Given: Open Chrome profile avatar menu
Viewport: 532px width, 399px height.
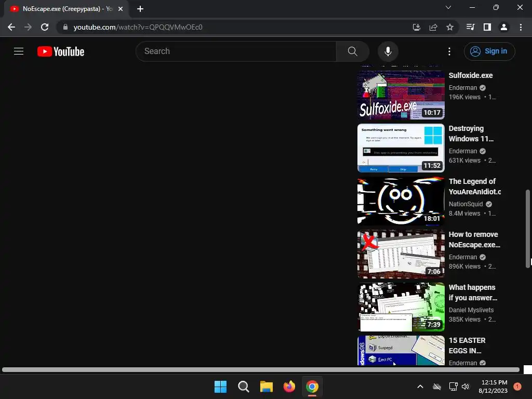Looking at the screenshot, I should (504, 27).
